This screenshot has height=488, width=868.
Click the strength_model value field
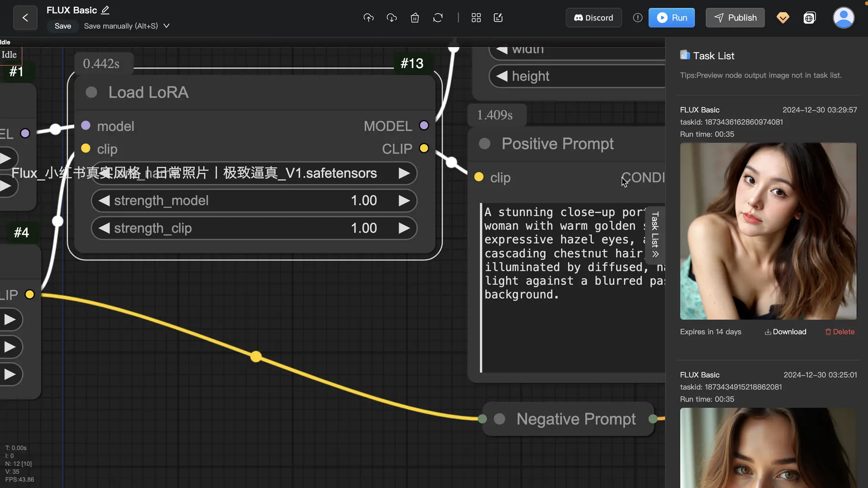click(254, 200)
